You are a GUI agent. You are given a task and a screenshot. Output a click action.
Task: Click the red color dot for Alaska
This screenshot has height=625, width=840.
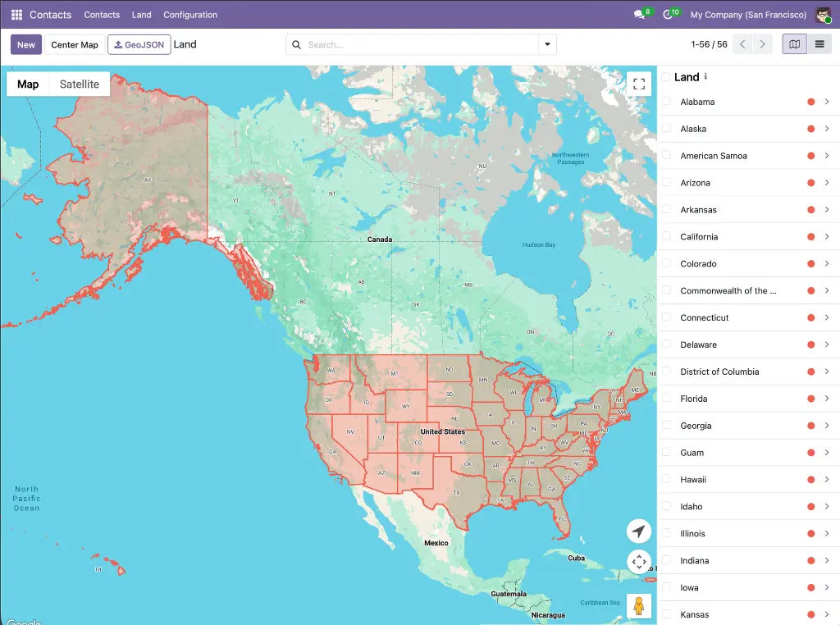811,129
